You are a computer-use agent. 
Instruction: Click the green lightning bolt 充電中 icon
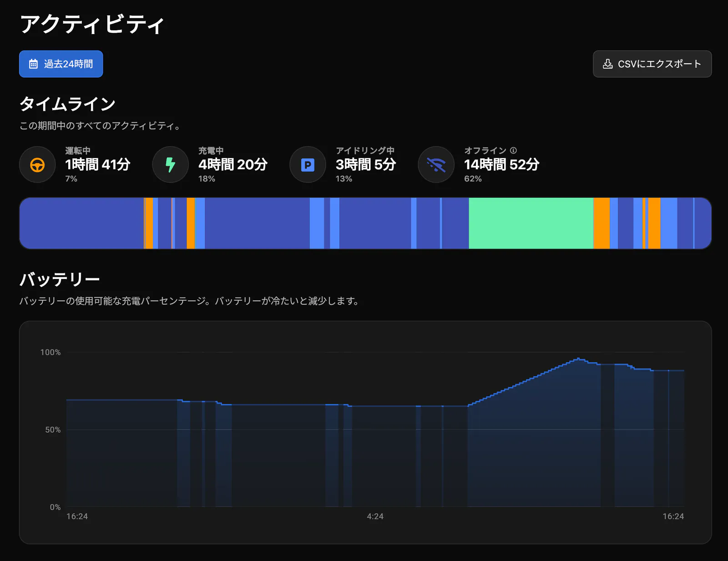coord(170,164)
